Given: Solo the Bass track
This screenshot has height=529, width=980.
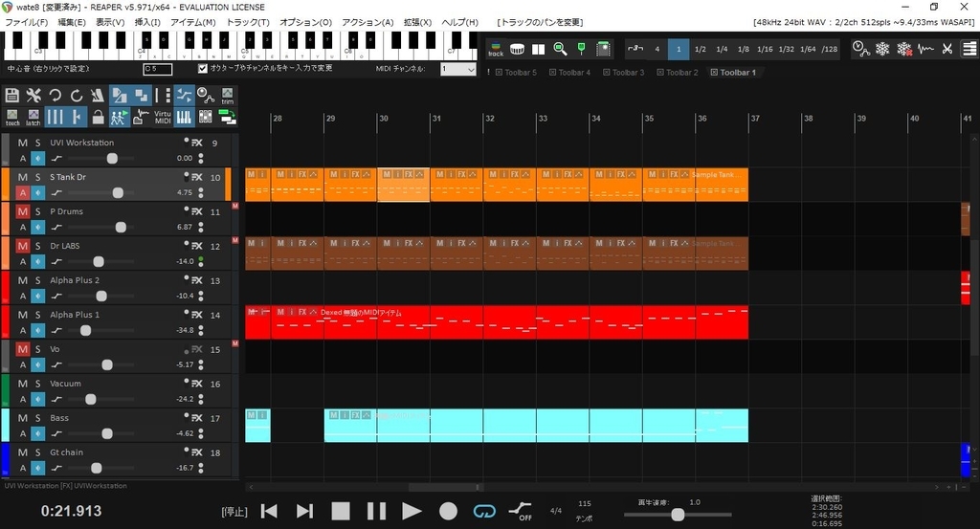Looking at the screenshot, I should click(37, 418).
